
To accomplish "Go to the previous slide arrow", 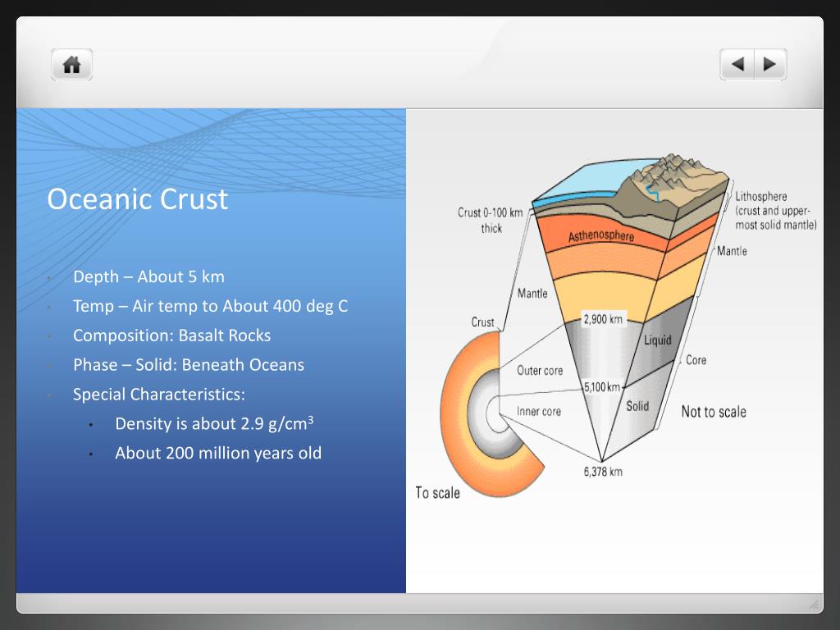I will tap(737, 64).
